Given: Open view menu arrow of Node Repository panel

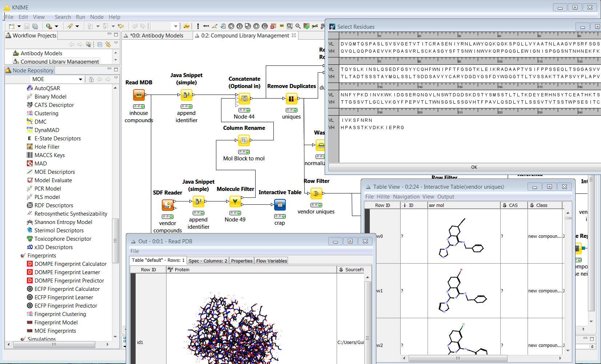Looking at the screenshot, I should (x=116, y=78).
